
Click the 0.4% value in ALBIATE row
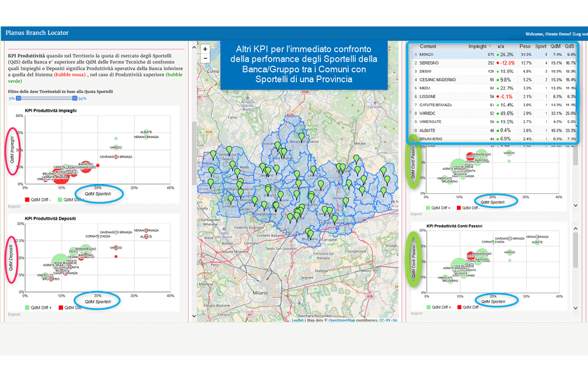[506, 130]
